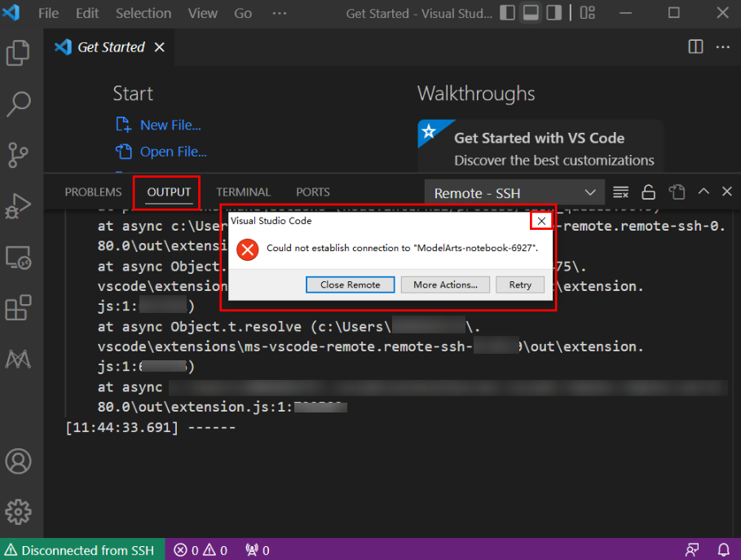741x560 pixels.
Task: Open Get Started with VS Code walkthrough
Action: 540,146
